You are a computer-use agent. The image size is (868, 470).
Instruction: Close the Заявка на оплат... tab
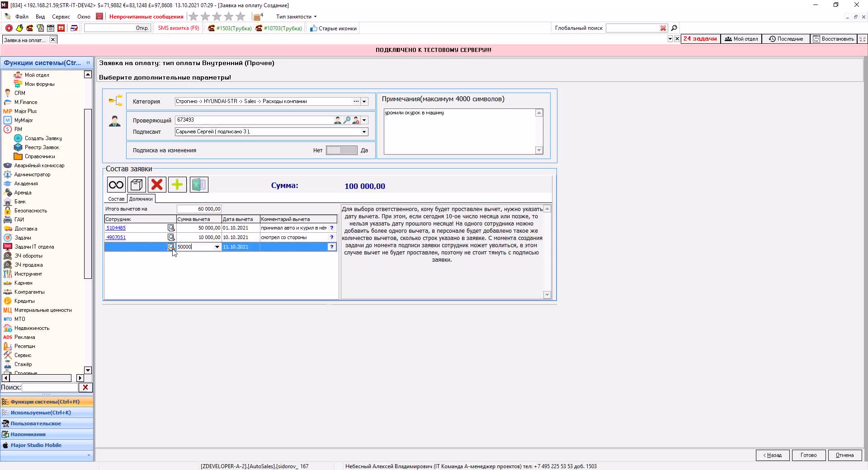(53, 39)
